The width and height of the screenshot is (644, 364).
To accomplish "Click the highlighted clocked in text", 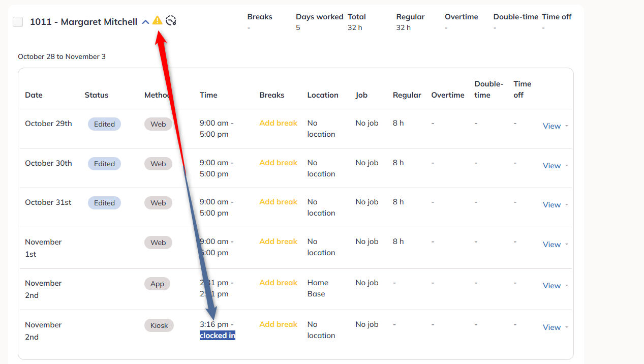I will [218, 336].
